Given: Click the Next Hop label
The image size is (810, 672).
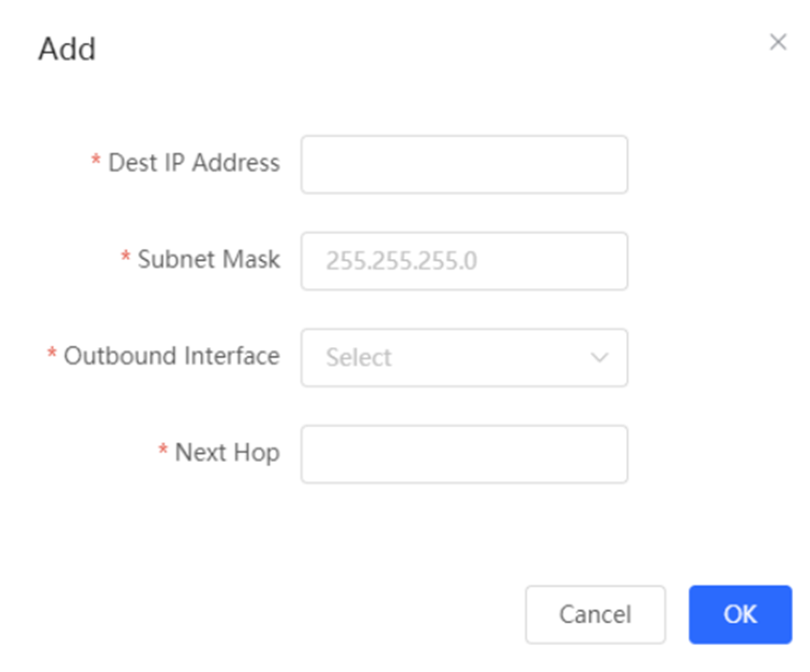Looking at the screenshot, I should [x=227, y=453].
